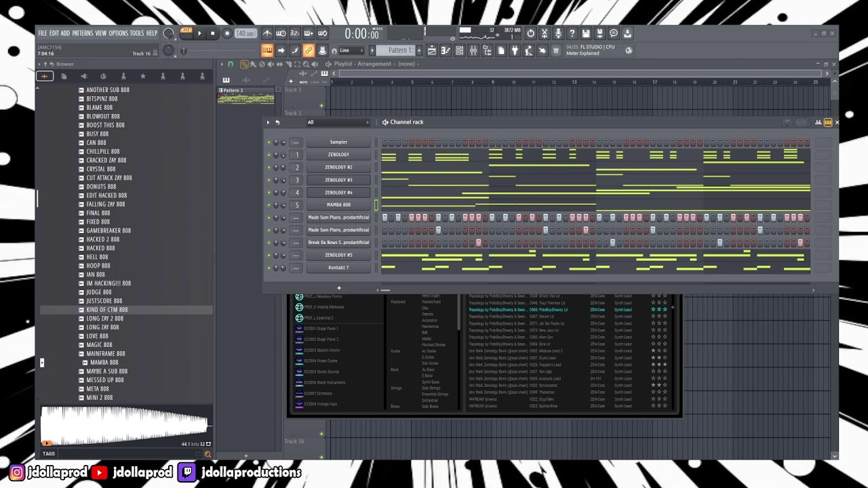Mute the Break Da News channel
Viewport: 868px width, 488px height.
pos(269,243)
